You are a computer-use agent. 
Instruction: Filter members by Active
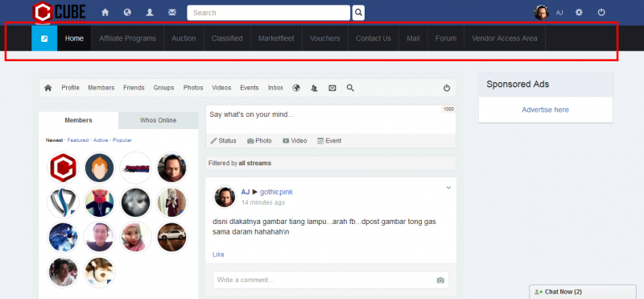point(101,140)
